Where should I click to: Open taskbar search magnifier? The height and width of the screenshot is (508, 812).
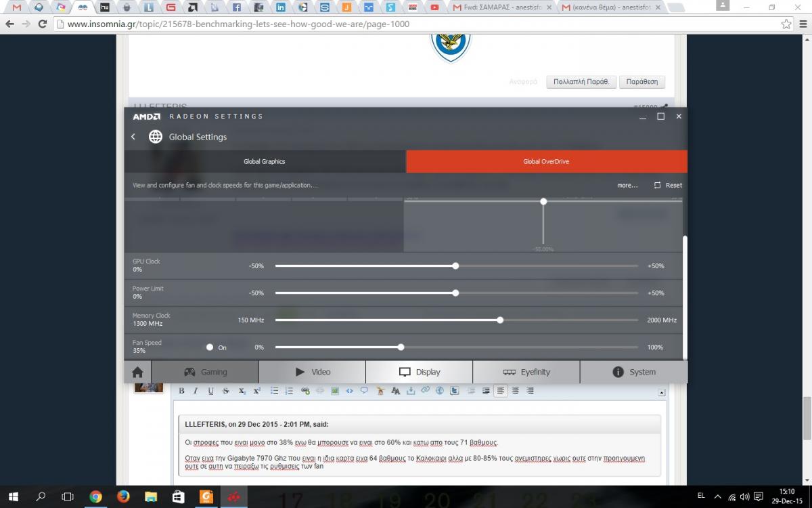tap(41, 496)
